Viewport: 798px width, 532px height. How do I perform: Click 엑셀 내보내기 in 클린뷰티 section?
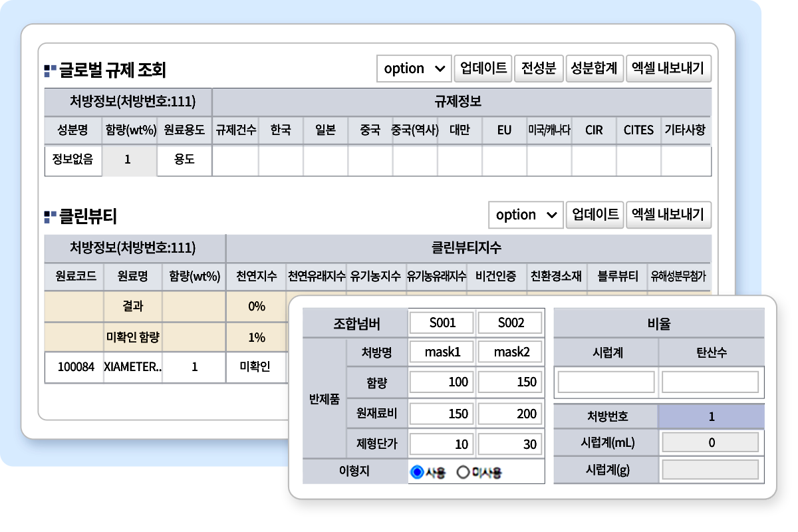[x=668, y=215]
